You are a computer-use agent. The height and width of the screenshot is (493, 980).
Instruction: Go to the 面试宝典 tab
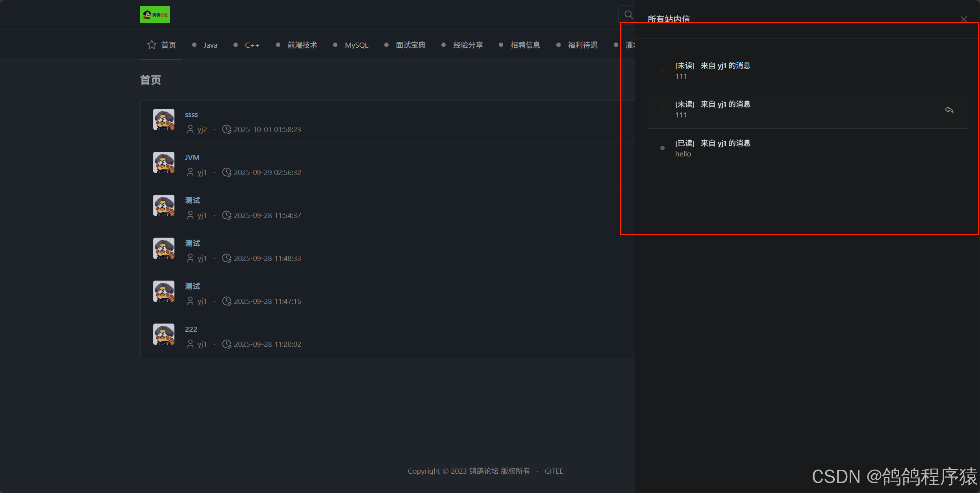pos(410,45)
